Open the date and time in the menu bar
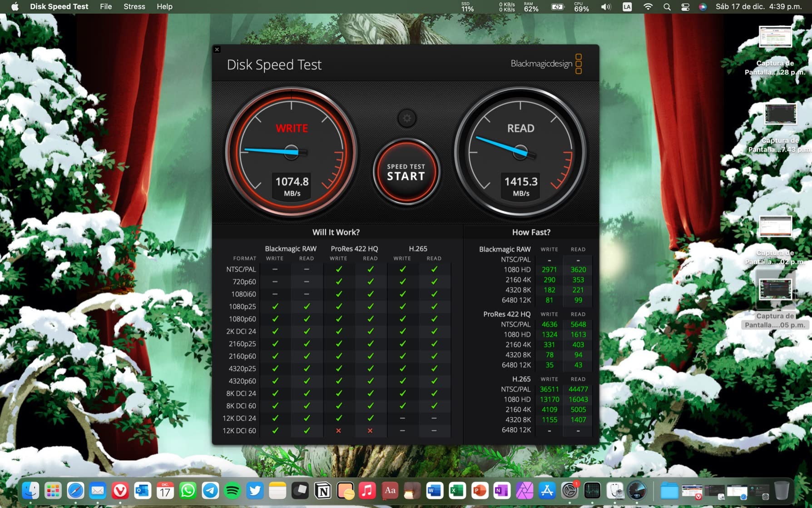The height and width of the screenshot is (508, 812). (759, 6)
